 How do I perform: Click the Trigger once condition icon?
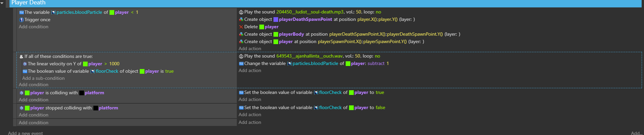tap(22, 20)
